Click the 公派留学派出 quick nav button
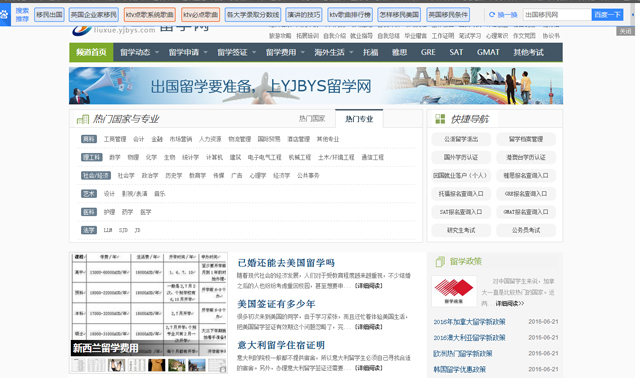640x378 pixels. (461, 139)
